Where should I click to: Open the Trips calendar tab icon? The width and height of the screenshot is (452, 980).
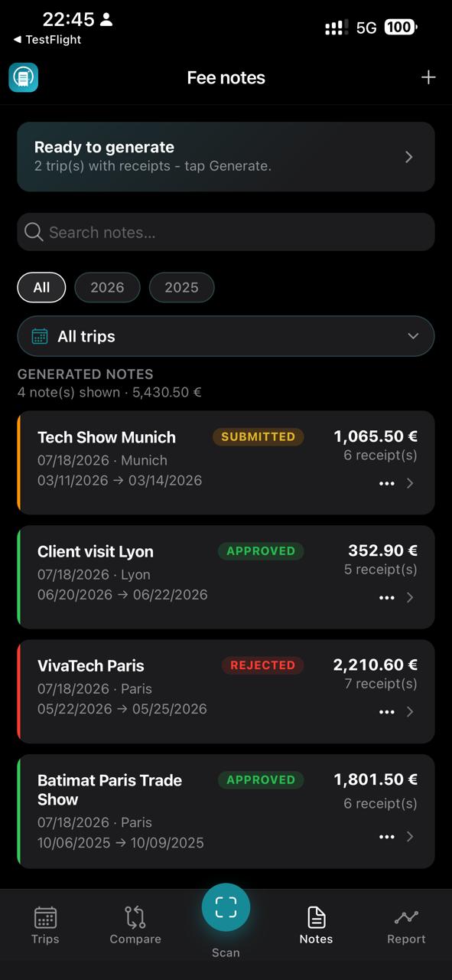(x=45, y=917)
